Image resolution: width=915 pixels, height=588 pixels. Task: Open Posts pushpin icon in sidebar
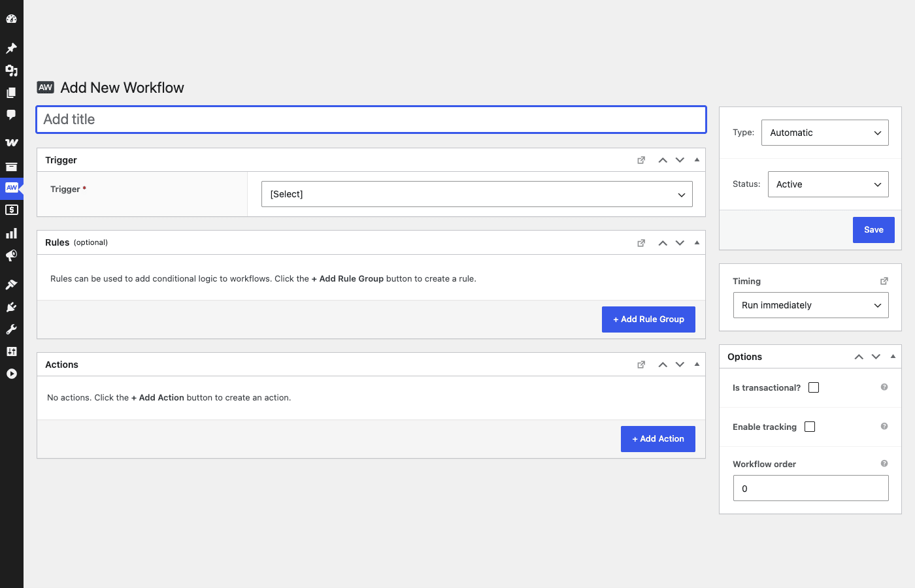[x=11, y=48]
